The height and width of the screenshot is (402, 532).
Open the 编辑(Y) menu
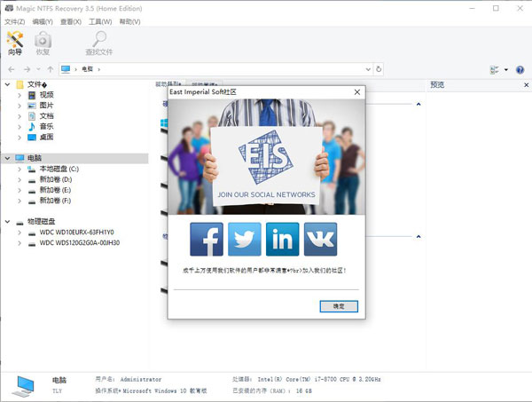tap(43, 21)
